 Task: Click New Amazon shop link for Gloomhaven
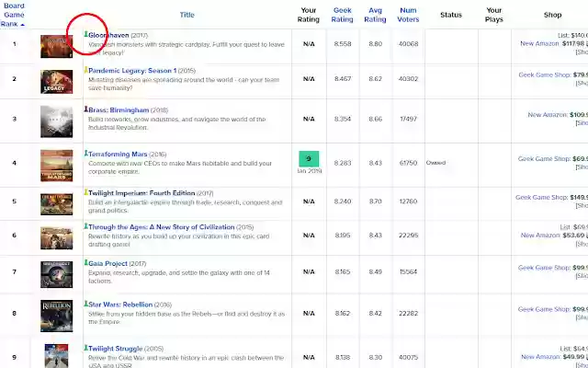point(539,43)
